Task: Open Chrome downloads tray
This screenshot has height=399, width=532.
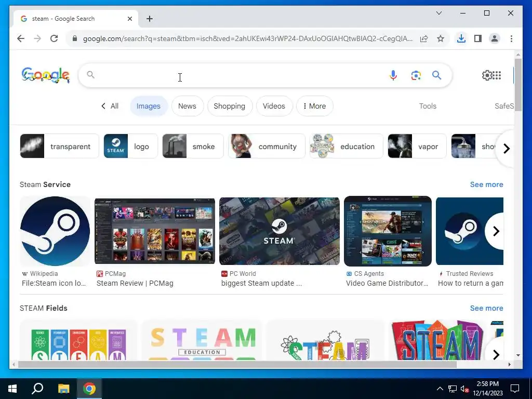Action: tap(461, 38)
